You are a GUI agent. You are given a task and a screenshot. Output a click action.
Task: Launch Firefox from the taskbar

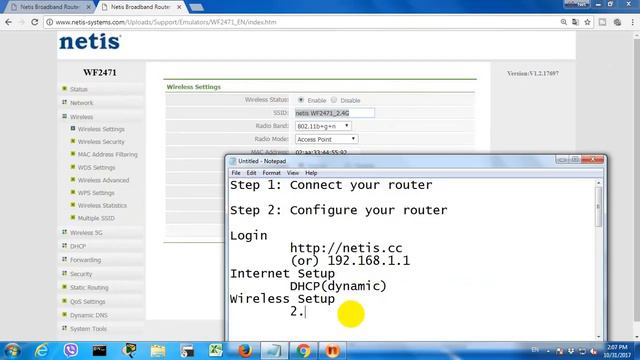click(x=244, y=351)
